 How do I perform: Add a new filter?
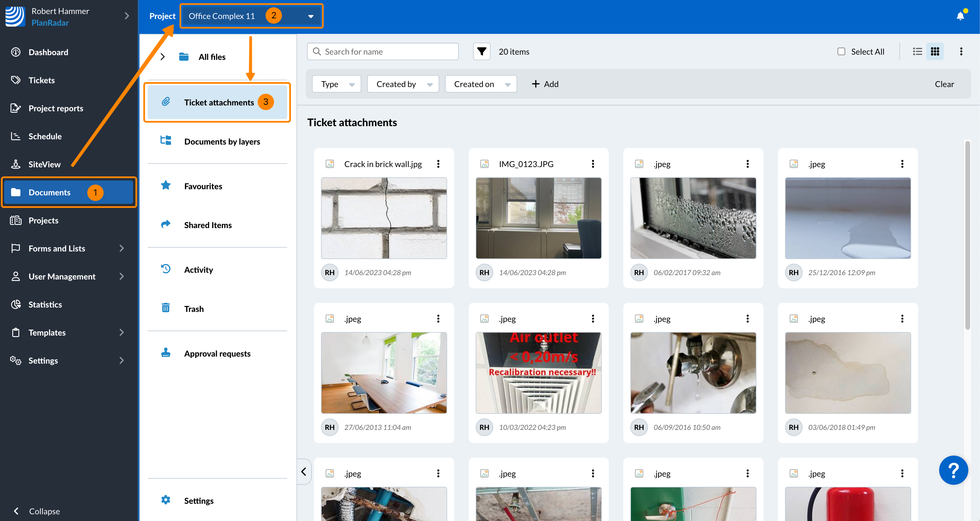pos(545,84)
